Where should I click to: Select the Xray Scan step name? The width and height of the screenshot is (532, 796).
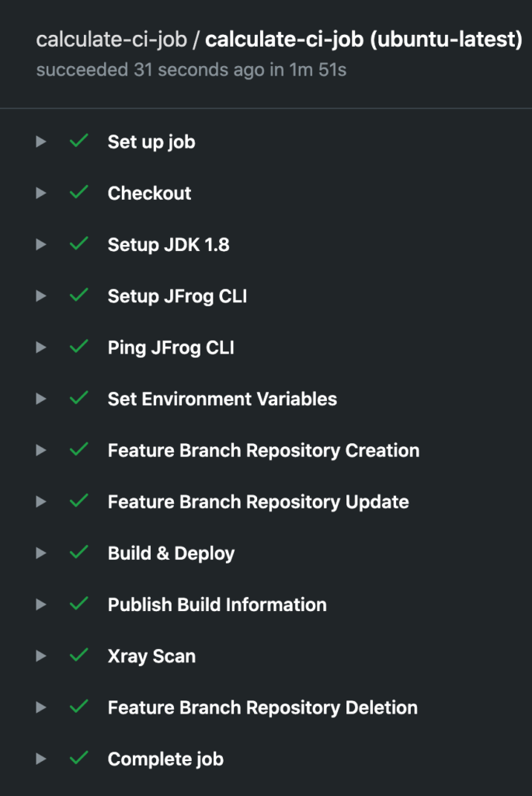click(151, 655)
